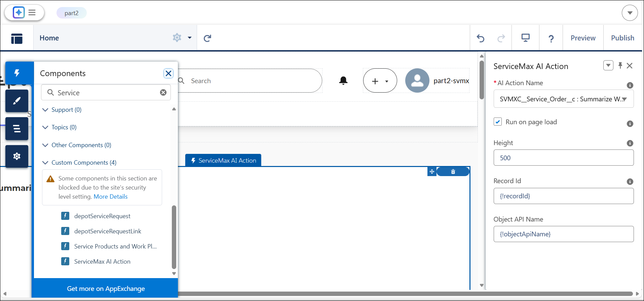Click the Preview button
Screen dimensions: 644x301
pyautogui.click(x=583, y=38)
